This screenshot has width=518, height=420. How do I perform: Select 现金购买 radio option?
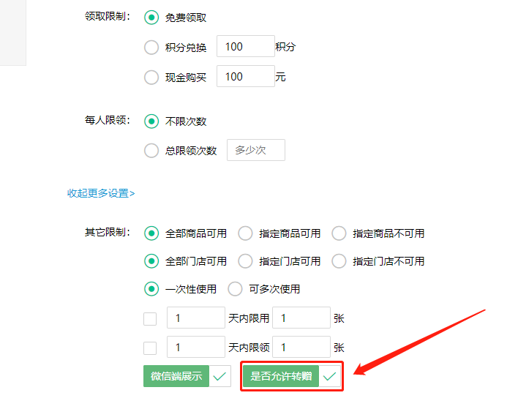(151, 77)
